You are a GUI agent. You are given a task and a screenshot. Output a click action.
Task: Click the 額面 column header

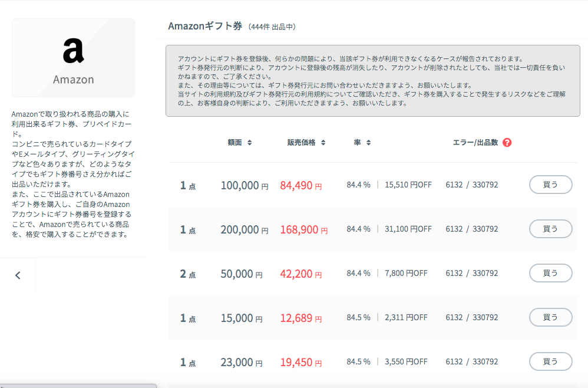pyautogui.click(x=234, y=143)
